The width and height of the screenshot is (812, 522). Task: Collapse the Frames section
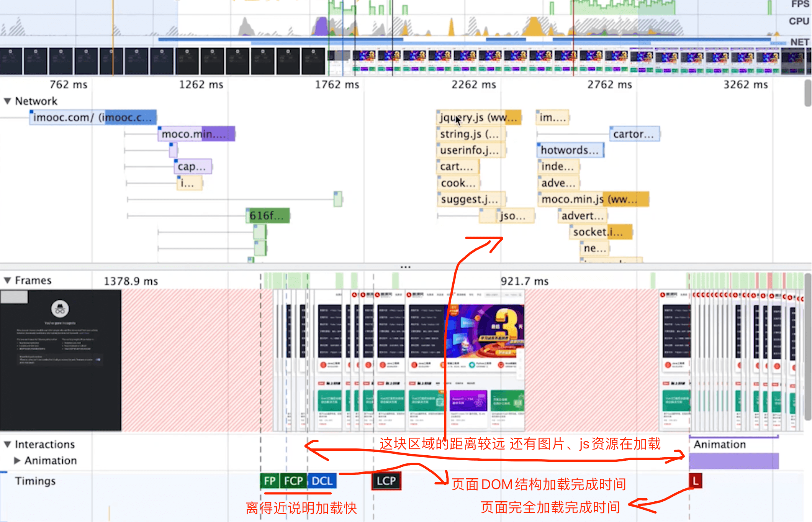coord(7,281)
